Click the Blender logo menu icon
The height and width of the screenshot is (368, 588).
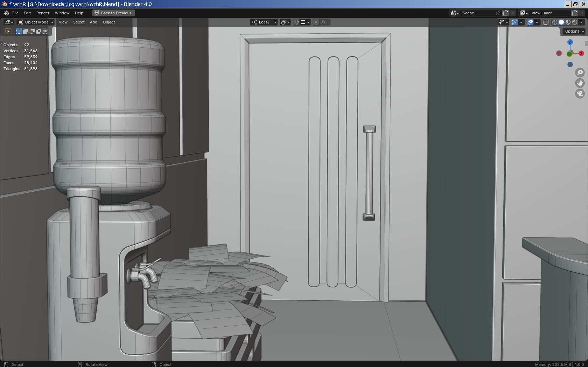(x=6, y=13)
